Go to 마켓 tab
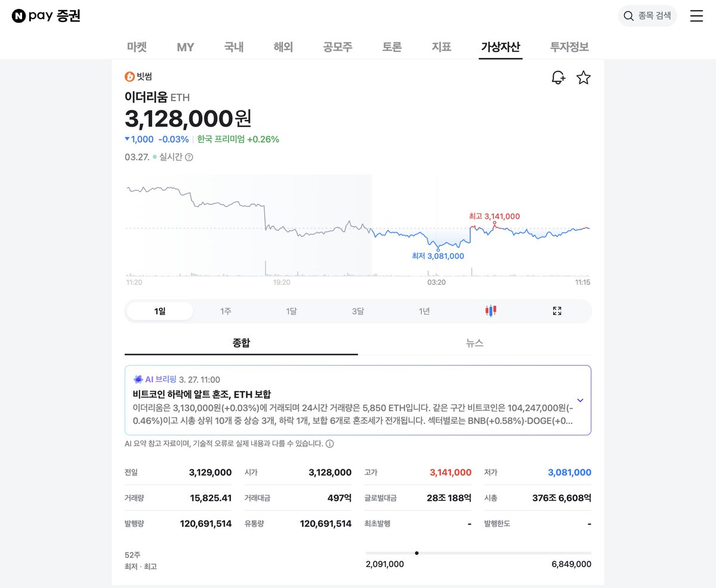 137,47
